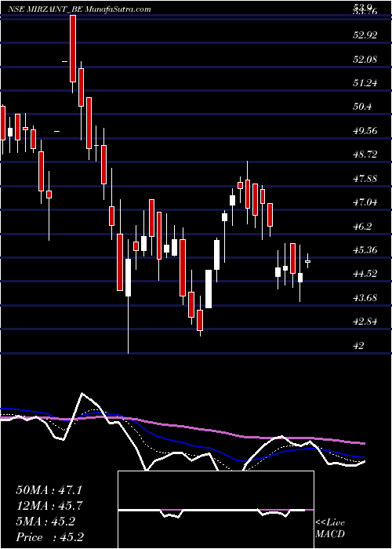The width and height of the screenshot is (392, 549).
Task: Click the "12MA : 45.7" readout
Action: point(49,506)
